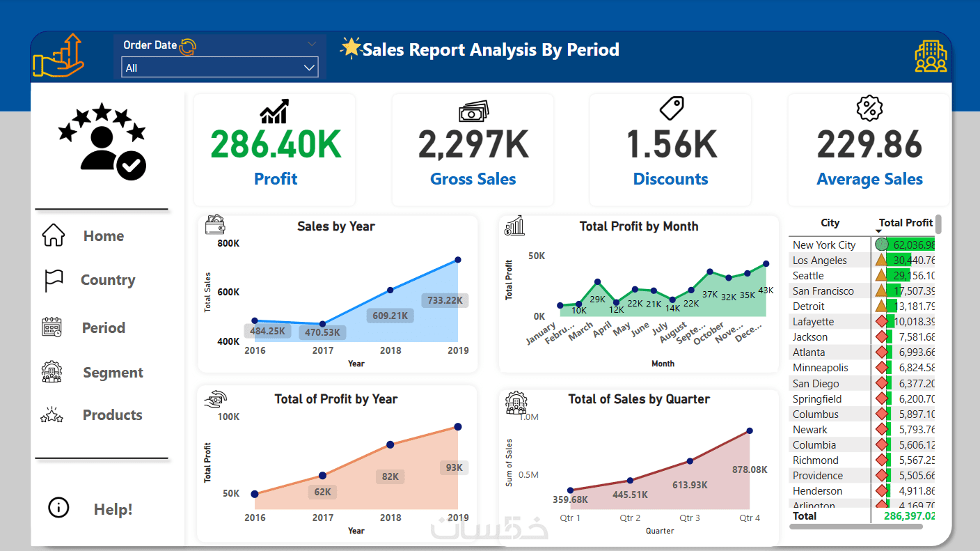
Task: Click the rising arrow chart icon above Profit
Action: (274, 111)
